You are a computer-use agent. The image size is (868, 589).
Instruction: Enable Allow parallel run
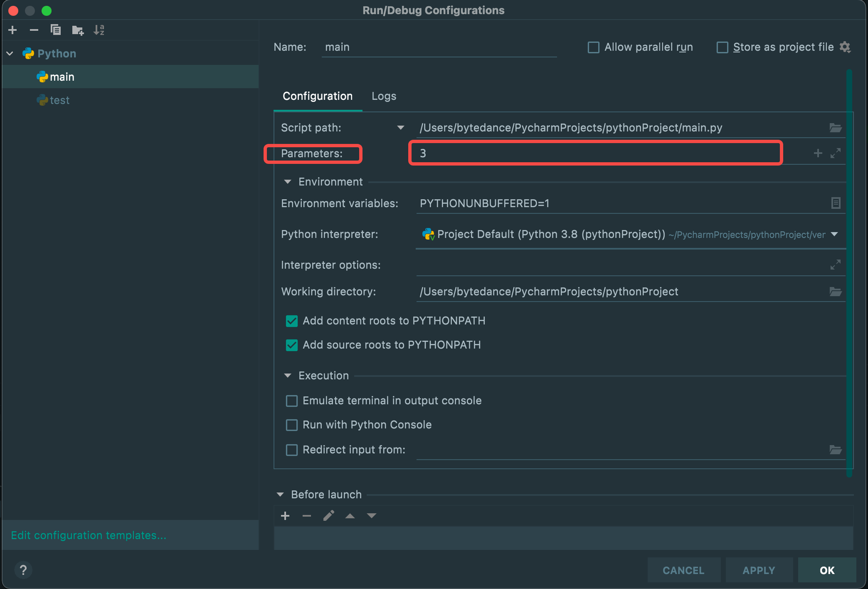coord(594,47)
